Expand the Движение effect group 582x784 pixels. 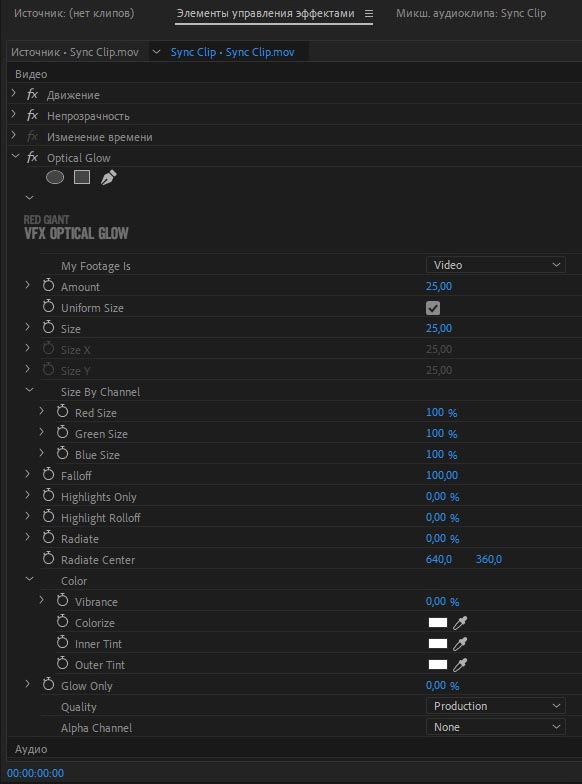(14, 93)
